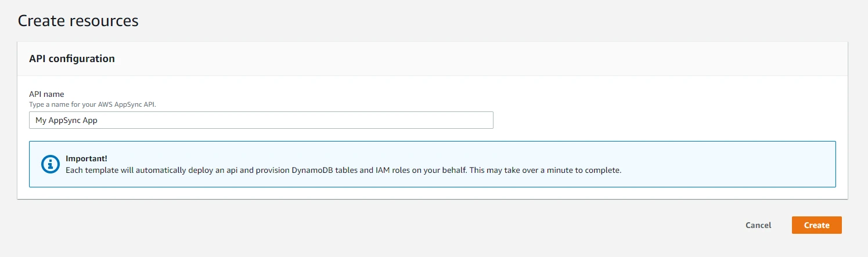Click the 'Important!' alert title
This screenshot has height=257, width=868.
87,158
